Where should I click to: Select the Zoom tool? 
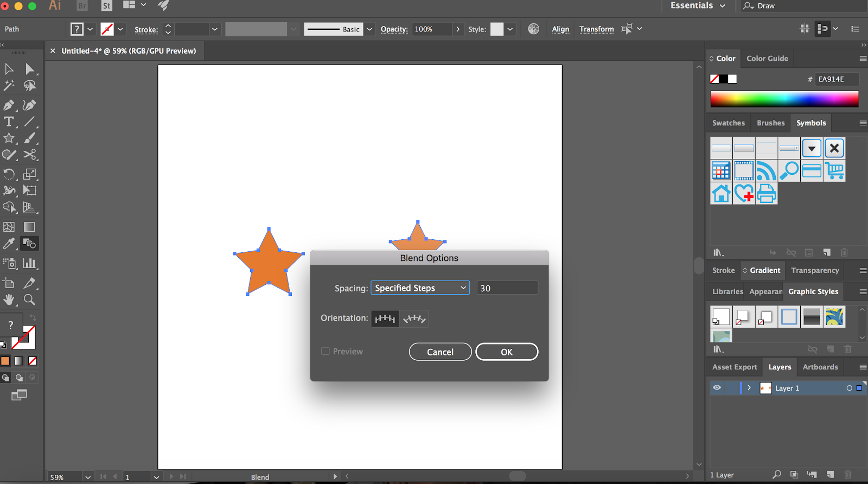click(30, 300)
